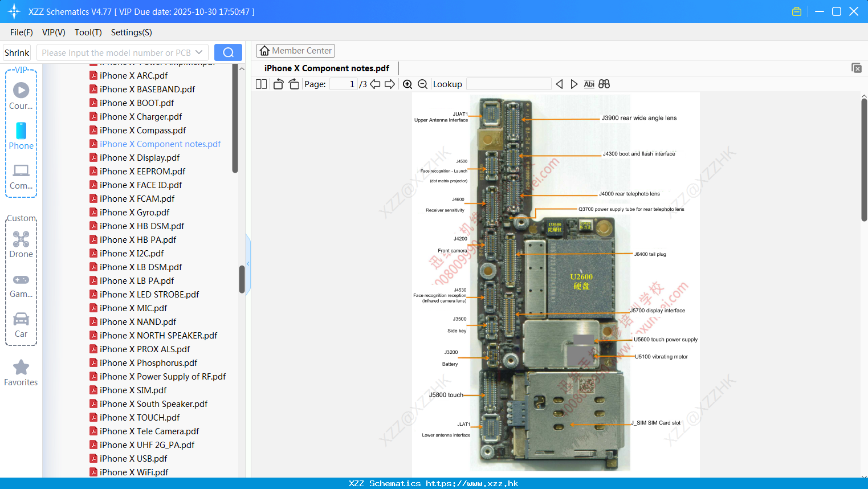Screen dimensions: 868x489
Task: Click the PDF viewer vertical scrollbar
Action: point(864,160)
